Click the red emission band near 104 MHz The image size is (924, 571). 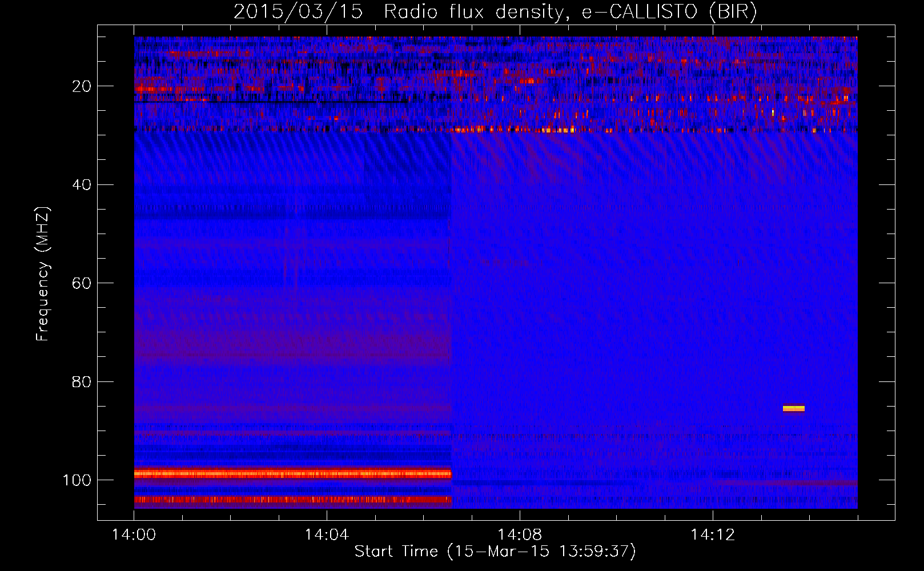(x=292, y=500)
